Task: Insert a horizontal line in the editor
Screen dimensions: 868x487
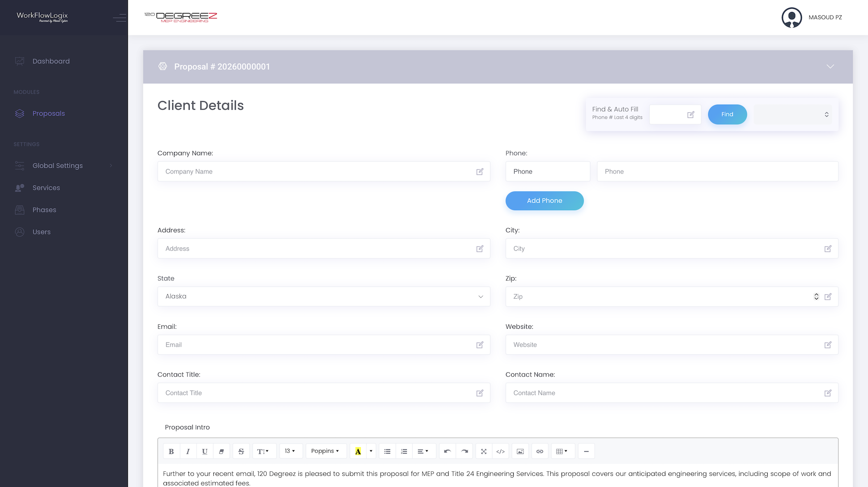Action: (586, 451)
